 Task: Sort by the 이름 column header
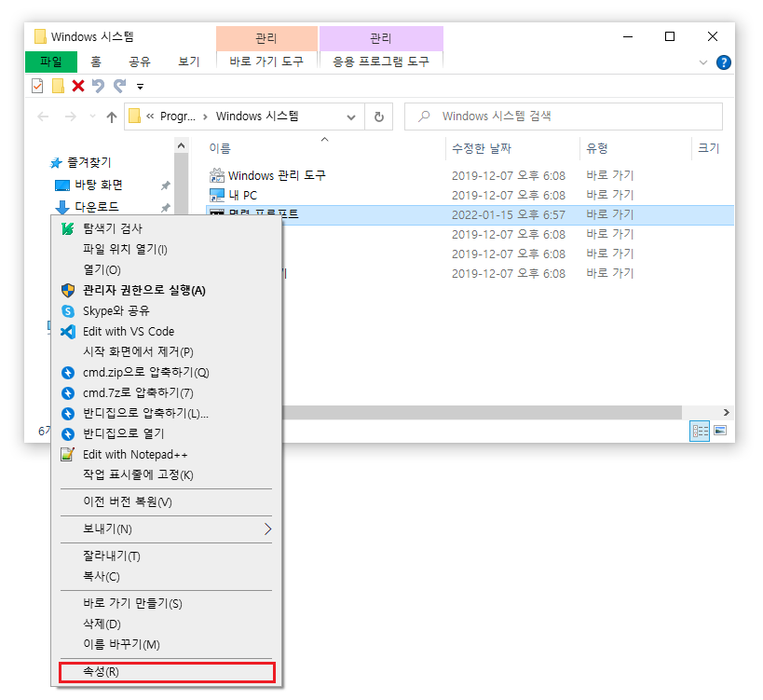pos(220,148)
